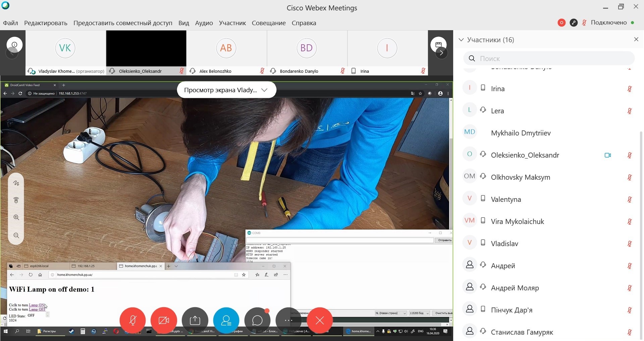644x341 pixels.
Task: Open new tab in shared Edge browser
Action: click(x=169, y=266)
